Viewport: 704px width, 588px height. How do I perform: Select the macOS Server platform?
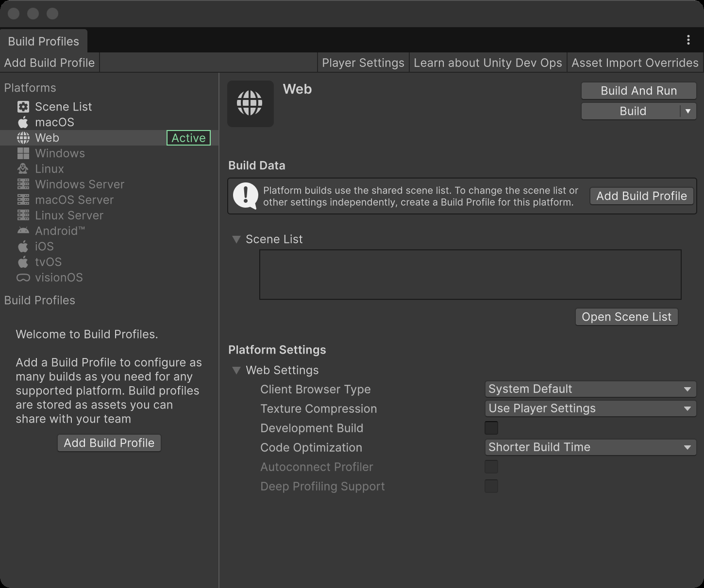[109, 200]
